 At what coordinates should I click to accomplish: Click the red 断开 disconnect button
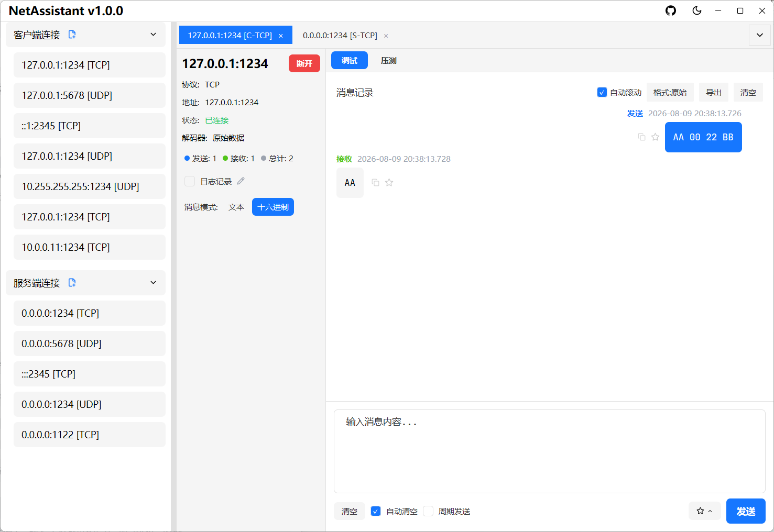point(304,63)
